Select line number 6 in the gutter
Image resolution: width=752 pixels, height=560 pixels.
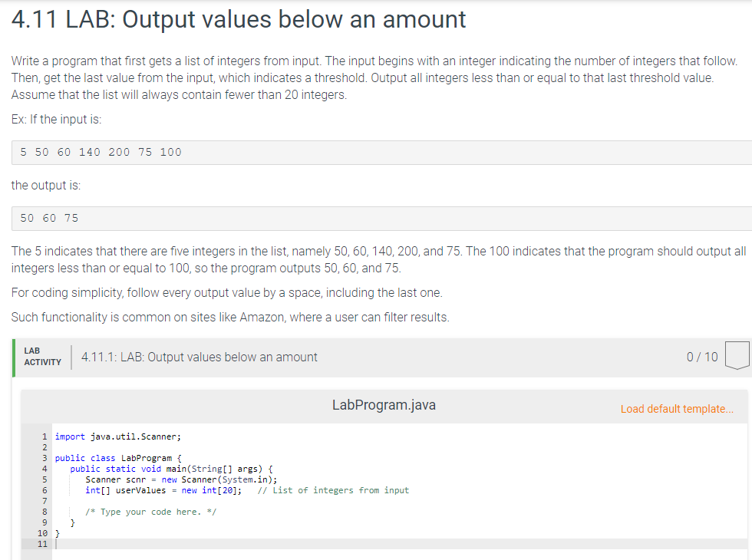45,490
